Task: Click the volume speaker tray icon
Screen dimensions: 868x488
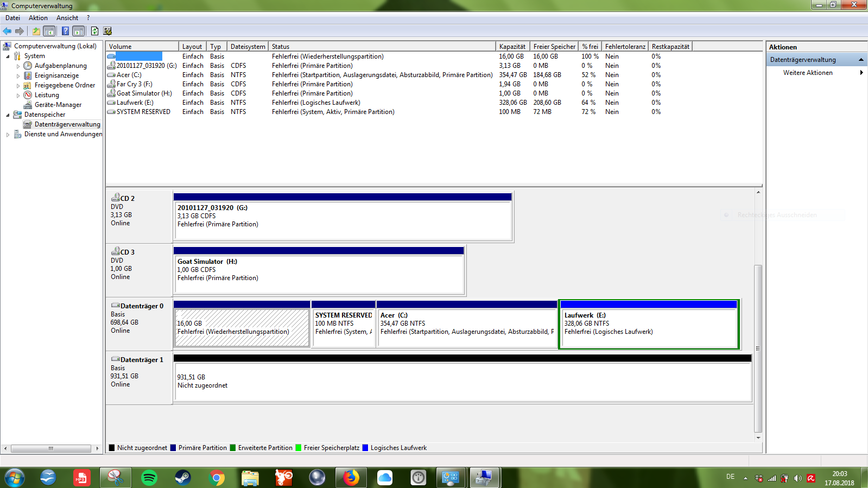Action: pyautogui.click(x=797, y=478)
